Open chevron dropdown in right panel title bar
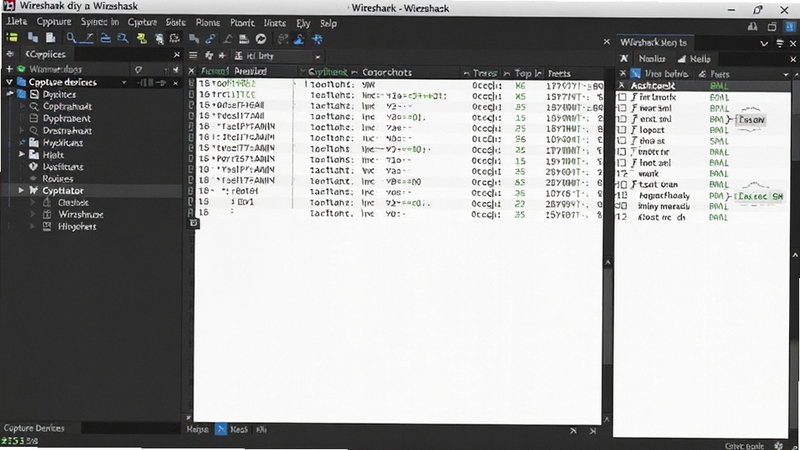 pos(764,43)
